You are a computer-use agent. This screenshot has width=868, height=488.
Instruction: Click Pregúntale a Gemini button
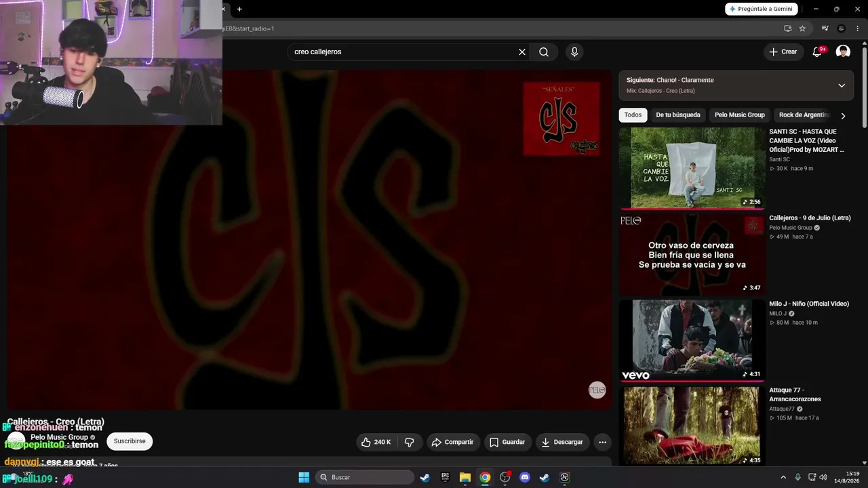(761, 9)
